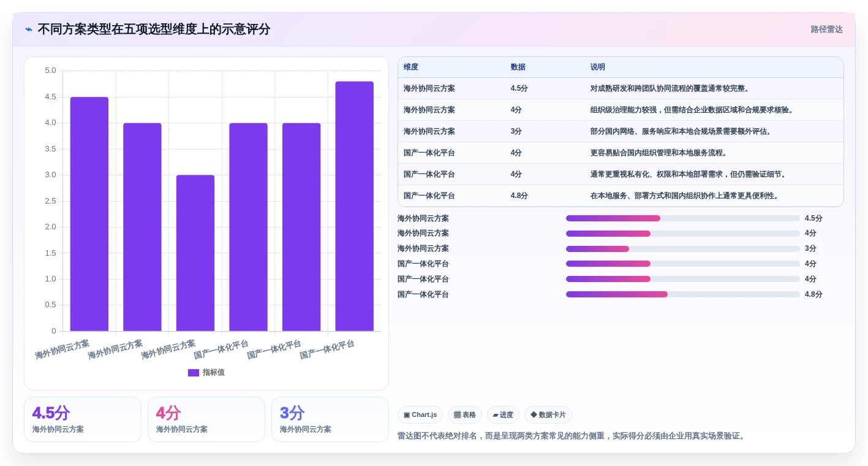
Task: Click the 0 label on the y-axis
Action: coord(54,331)
